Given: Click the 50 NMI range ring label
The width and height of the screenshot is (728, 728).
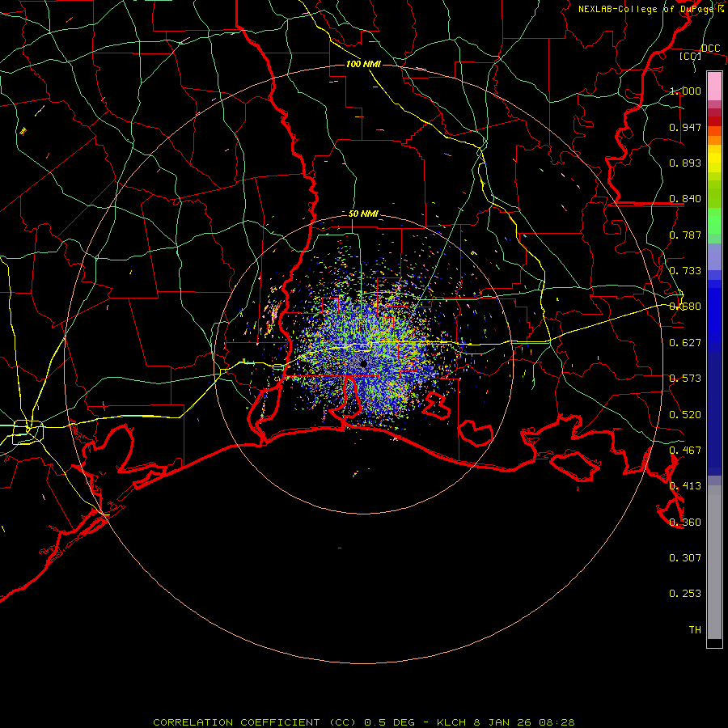Looking at the screenshot, I should point(363,214).
